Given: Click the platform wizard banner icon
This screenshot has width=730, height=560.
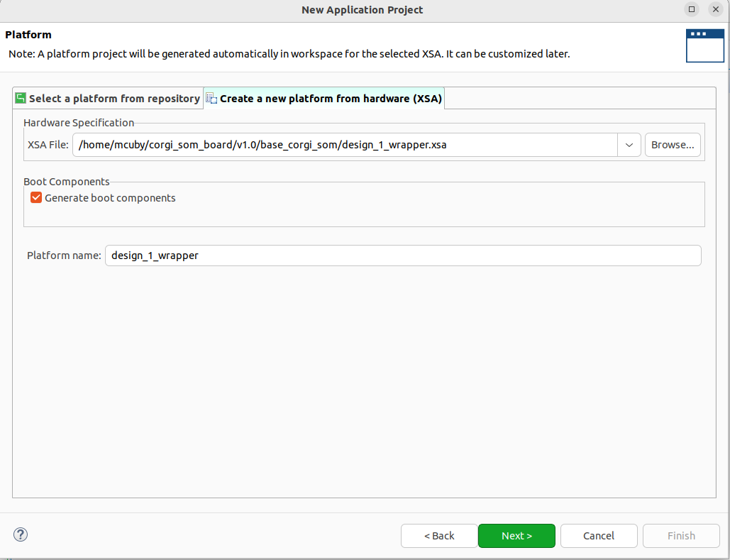Looking at the screenshot, I should click(705, 45).
